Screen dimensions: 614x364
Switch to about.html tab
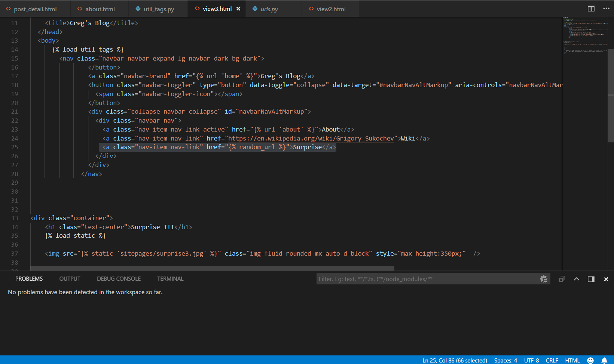pyautogui.click(x=100, y=9)
